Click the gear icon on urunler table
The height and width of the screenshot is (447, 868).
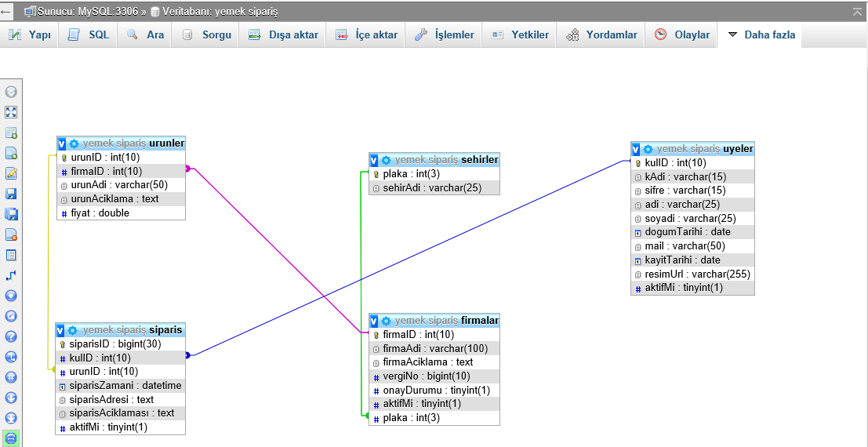click(74, 144)
